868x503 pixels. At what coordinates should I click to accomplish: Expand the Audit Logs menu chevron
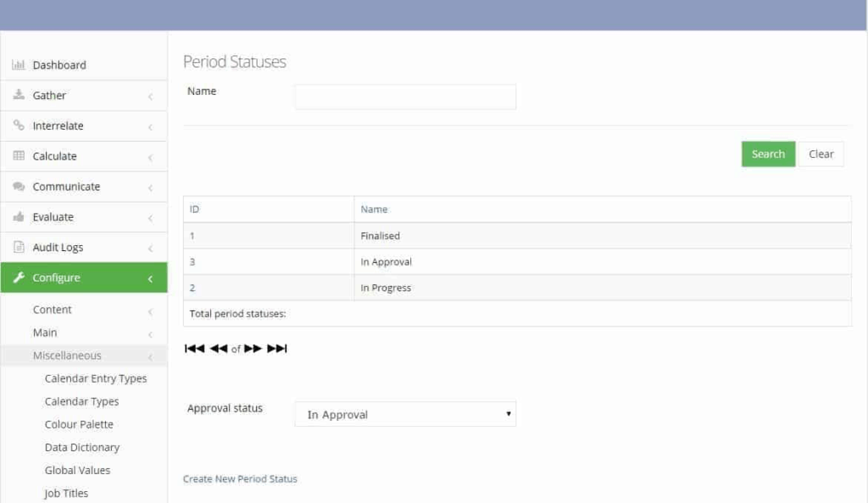coord(151,249)
